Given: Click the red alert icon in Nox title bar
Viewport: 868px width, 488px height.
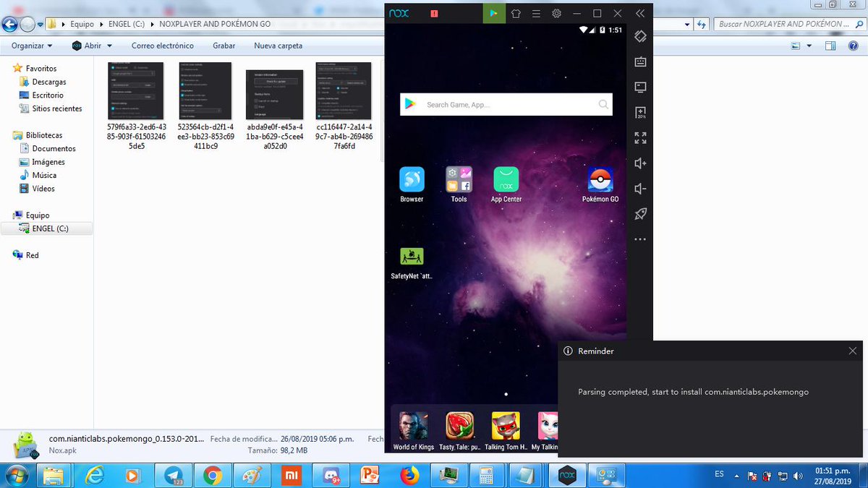Looking at the screenshot, I should [434, 13].
